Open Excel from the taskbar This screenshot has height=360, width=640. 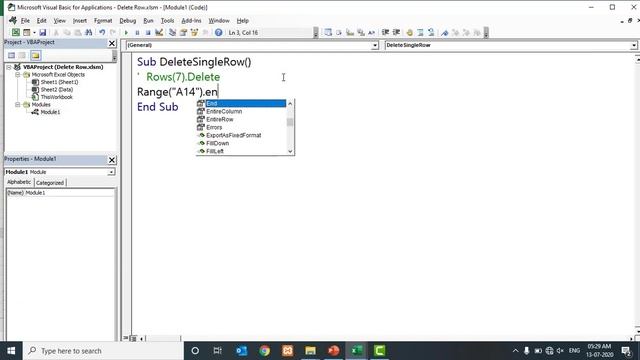pos(357,351)
